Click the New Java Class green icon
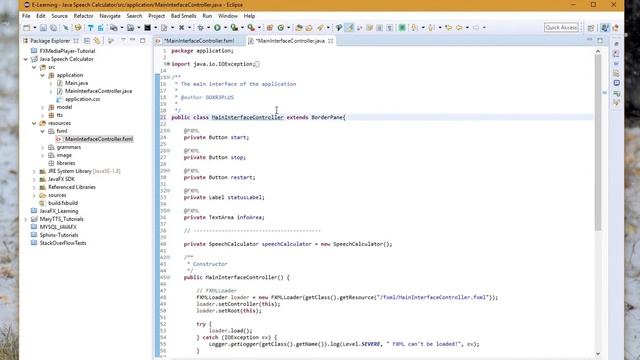Image resolution: width=640 pixels, height=360 pixels. (281, 28)
